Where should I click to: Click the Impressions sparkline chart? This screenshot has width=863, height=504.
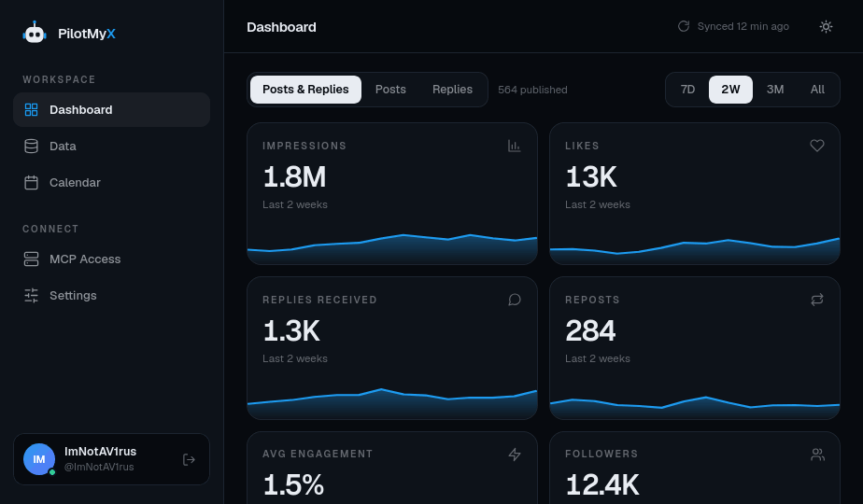coord(392,248)
